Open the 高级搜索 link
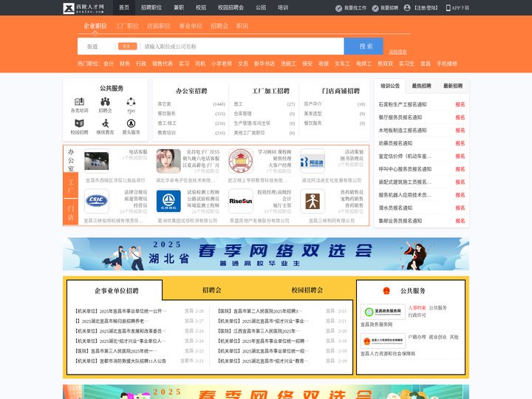 point(398,52)
